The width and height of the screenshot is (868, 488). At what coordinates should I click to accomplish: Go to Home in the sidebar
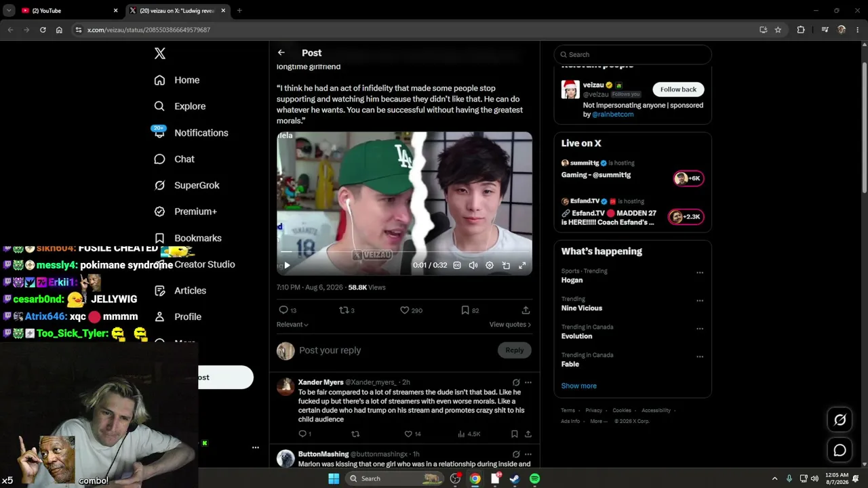pyautogui.click(x=177, y=80)
